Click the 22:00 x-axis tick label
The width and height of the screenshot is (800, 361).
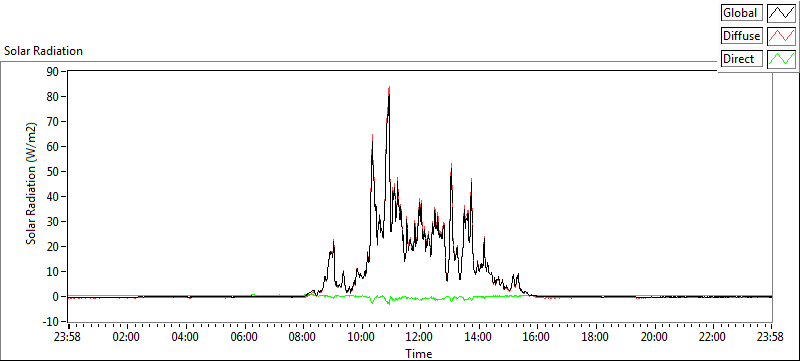pos(713,337)
